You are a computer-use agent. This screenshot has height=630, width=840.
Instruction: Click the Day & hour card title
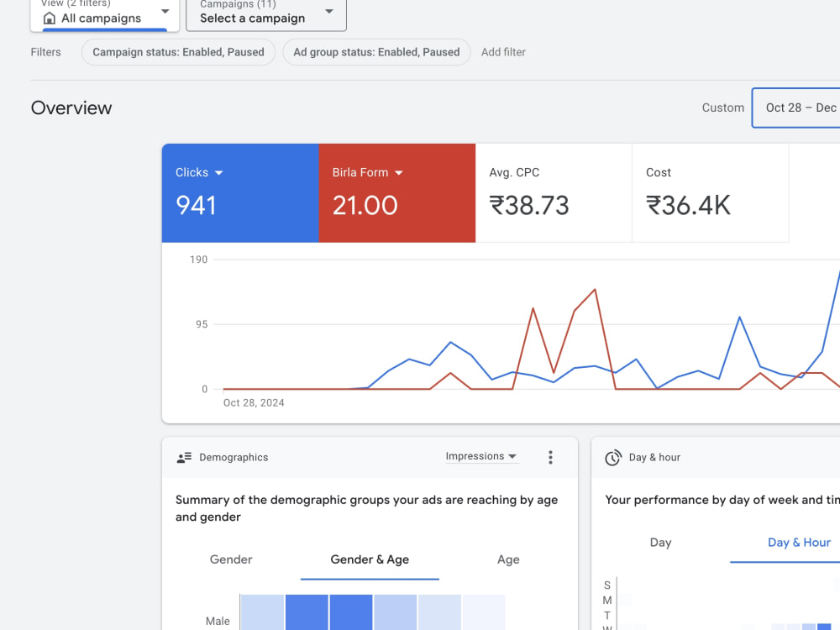pyautogui.click(x=654, y=458)
